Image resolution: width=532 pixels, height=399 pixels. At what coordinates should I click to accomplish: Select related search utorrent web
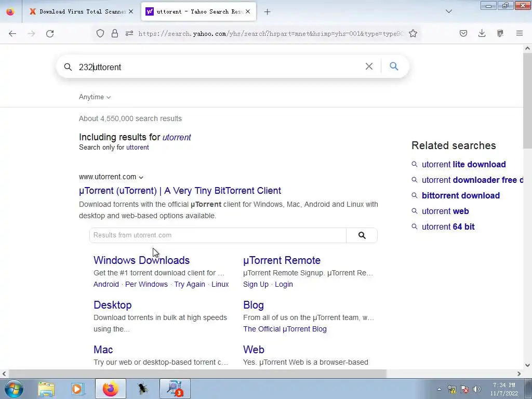pyautogui.click(x=445, y=211)
